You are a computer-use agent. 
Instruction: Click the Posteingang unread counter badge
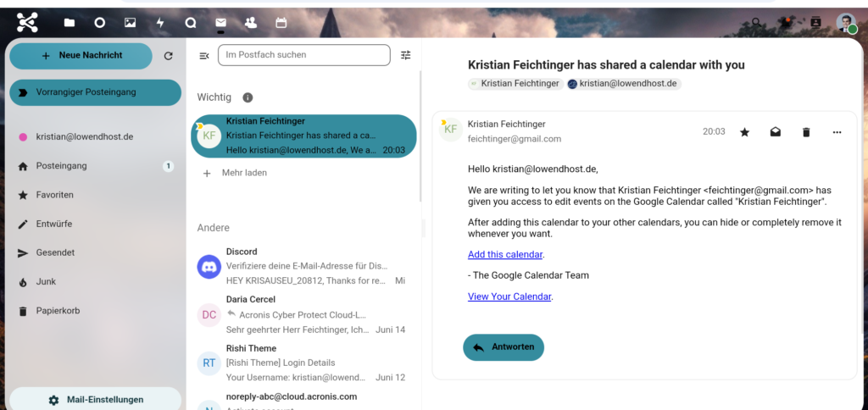pos(169,166)
